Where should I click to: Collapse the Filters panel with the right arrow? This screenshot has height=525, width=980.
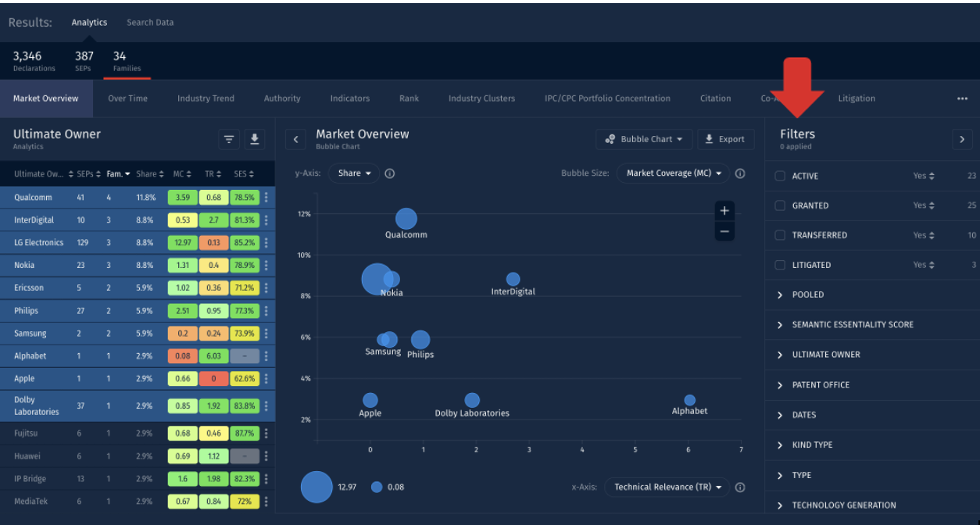962,139
